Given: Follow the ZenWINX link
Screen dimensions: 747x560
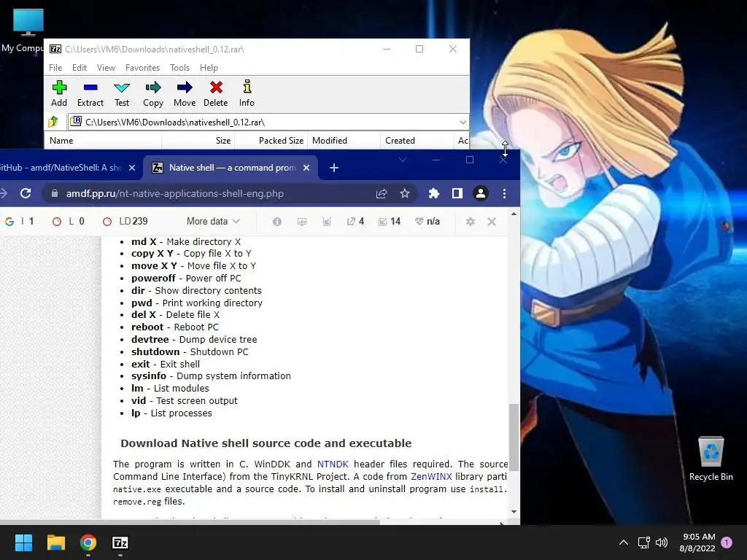Looking at the screenshot, I should [431, 476].
